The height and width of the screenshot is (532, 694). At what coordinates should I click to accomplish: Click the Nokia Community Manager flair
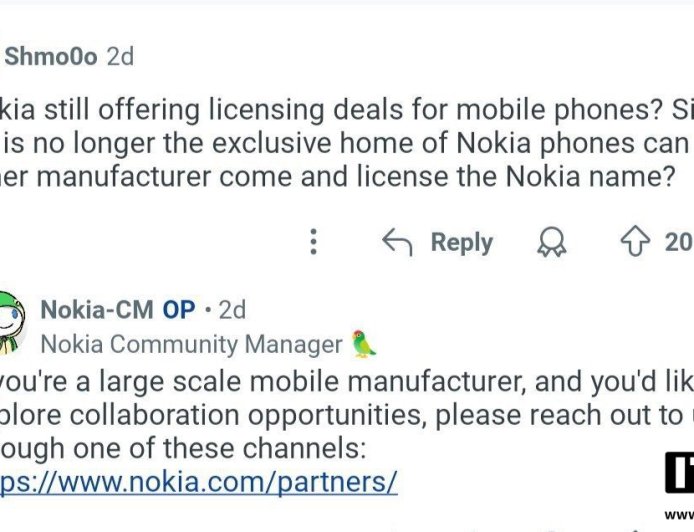(191, 344)
